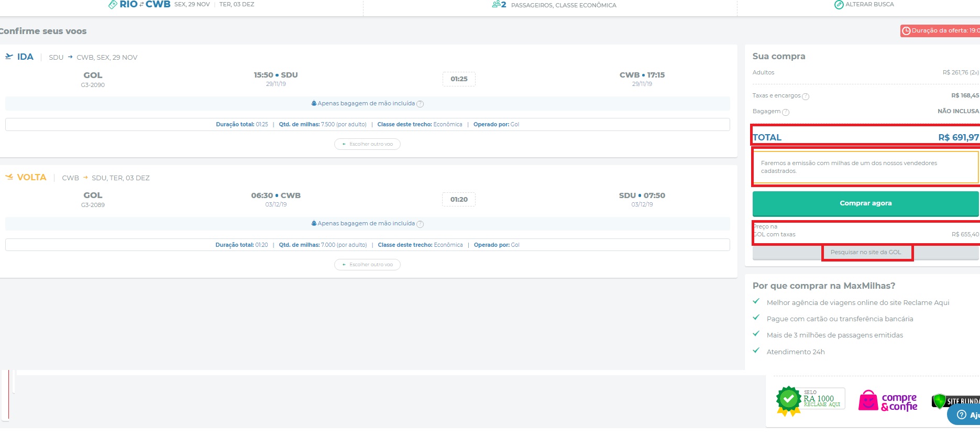Click Melhor agência de viagens online text

click(x=858, y=302)
